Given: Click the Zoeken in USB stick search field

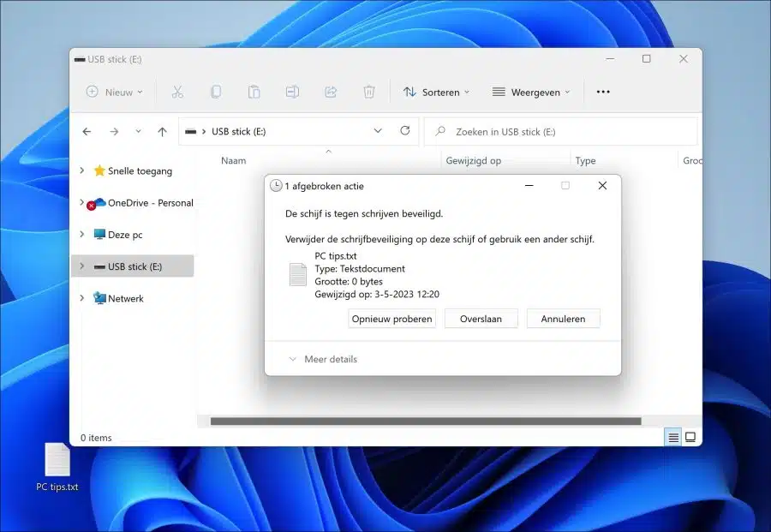Looking at the screenshot, I should click(x=560, y=132).
